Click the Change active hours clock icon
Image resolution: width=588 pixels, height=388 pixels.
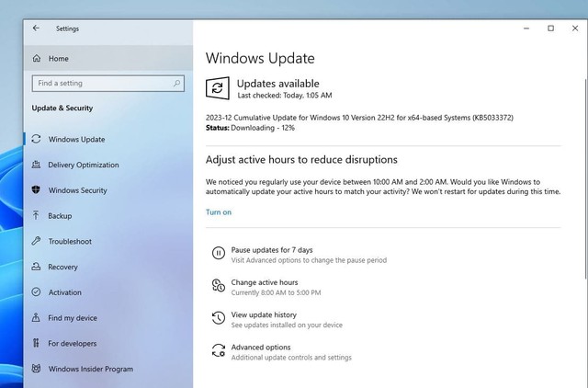click(x=219, y=286)
